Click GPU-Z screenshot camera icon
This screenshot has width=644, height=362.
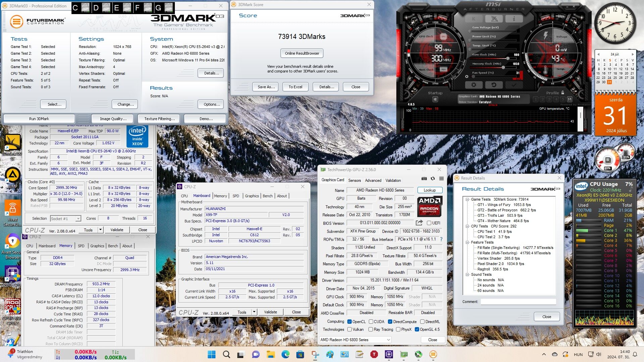tap(424, 179)
